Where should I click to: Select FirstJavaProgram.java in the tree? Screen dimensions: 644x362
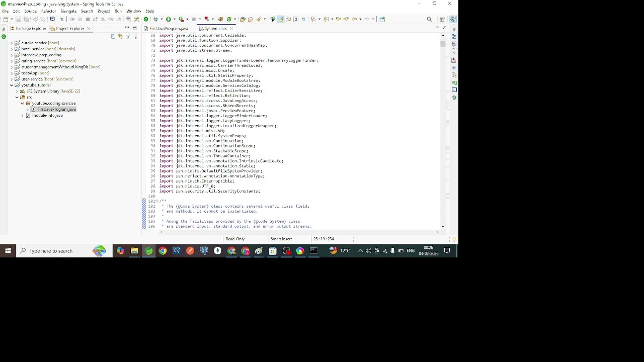[x=56, y=109]
